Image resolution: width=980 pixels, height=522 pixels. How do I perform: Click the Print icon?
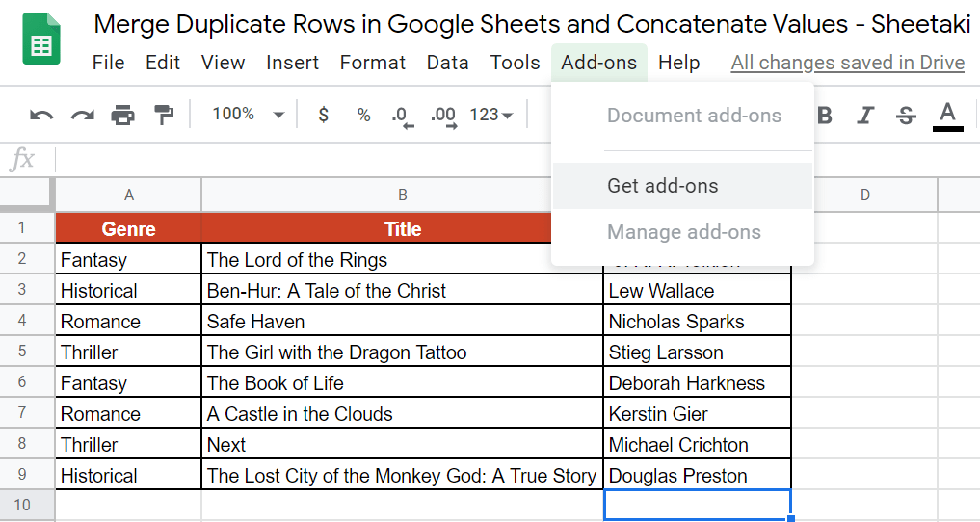(122, 115)
